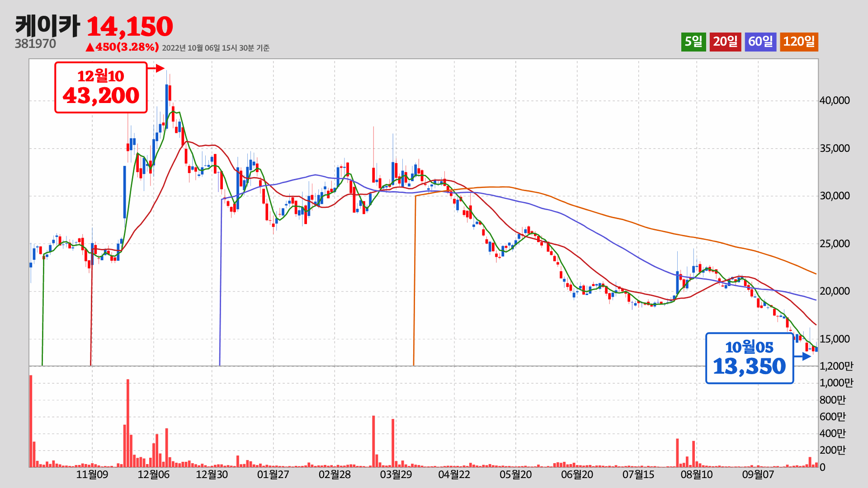Click the tall volume bar near 03월29
Image resolution: width=868 pixels, height=488 pixels.
[393, 443]
